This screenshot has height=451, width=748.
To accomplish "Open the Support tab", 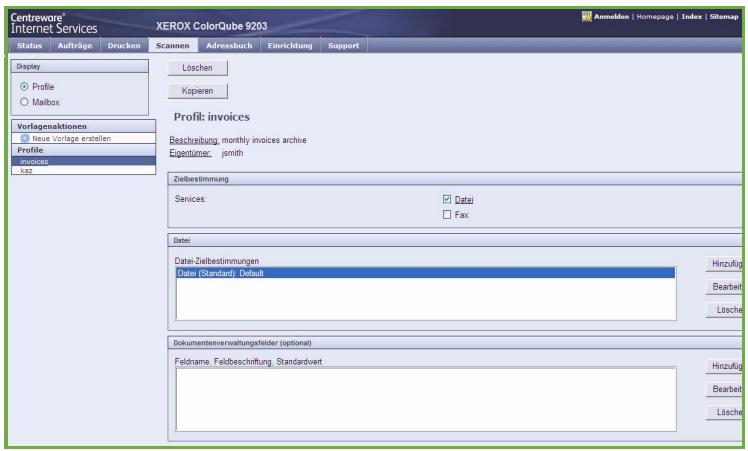I will (343, 45).
